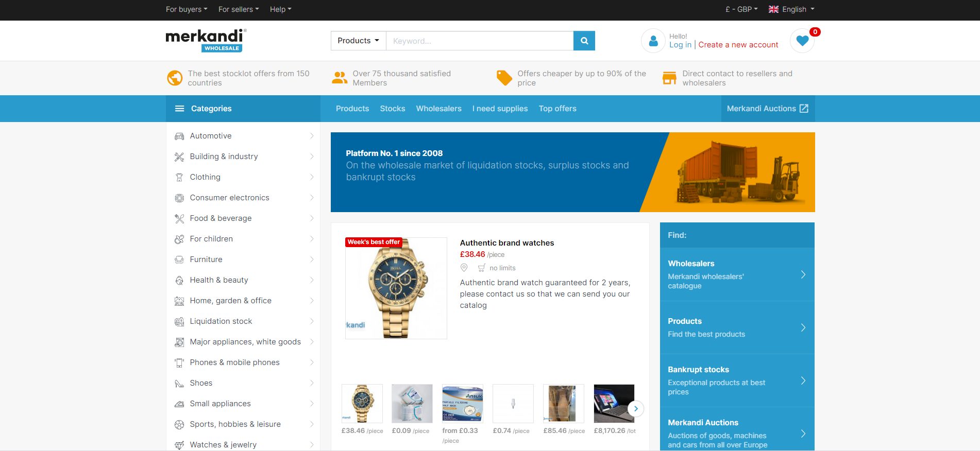Viewport: 980px width, 451px height.
Task: Click Create a new account link
Action: [738, 45]
